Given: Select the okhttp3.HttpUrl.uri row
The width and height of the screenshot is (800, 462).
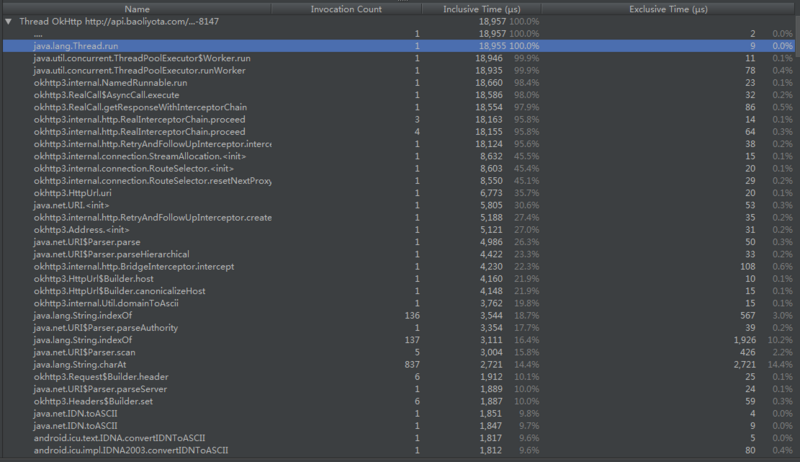Looking at the screenshot, I should 398,193.
